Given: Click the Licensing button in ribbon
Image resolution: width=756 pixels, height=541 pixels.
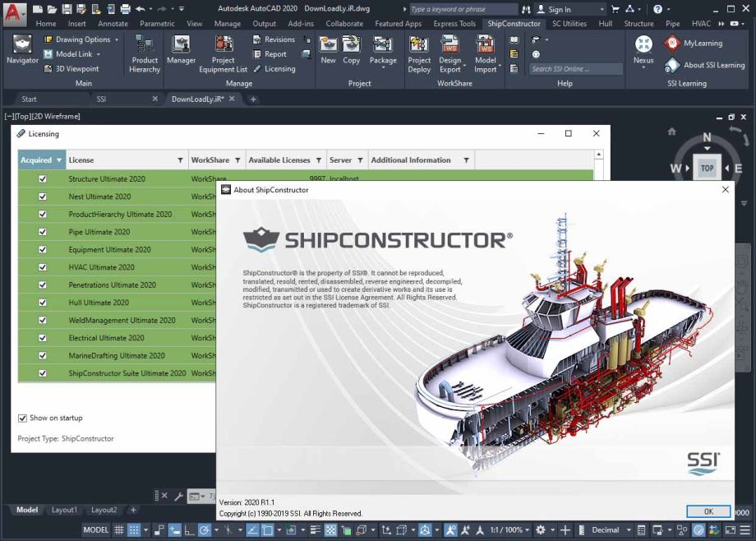Looking at the screenshot, I should (274, 69).
